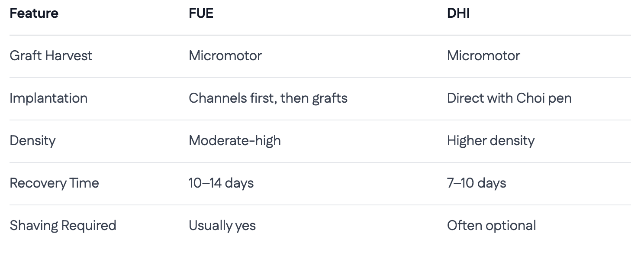This screenshot has height=253, width=644.
Task: Select the Density row label
Action: click(32, 140)
